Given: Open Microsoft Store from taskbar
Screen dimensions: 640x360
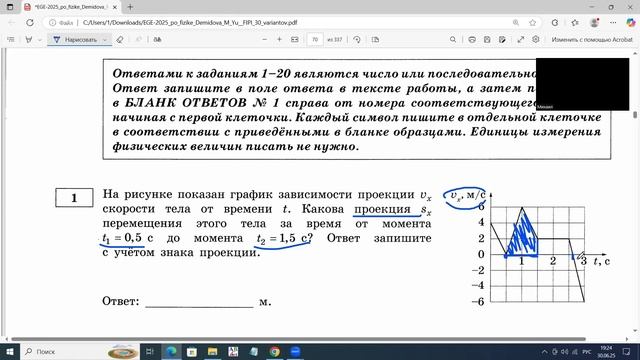Looking at the screenshot, I should [x=191, y=351].
